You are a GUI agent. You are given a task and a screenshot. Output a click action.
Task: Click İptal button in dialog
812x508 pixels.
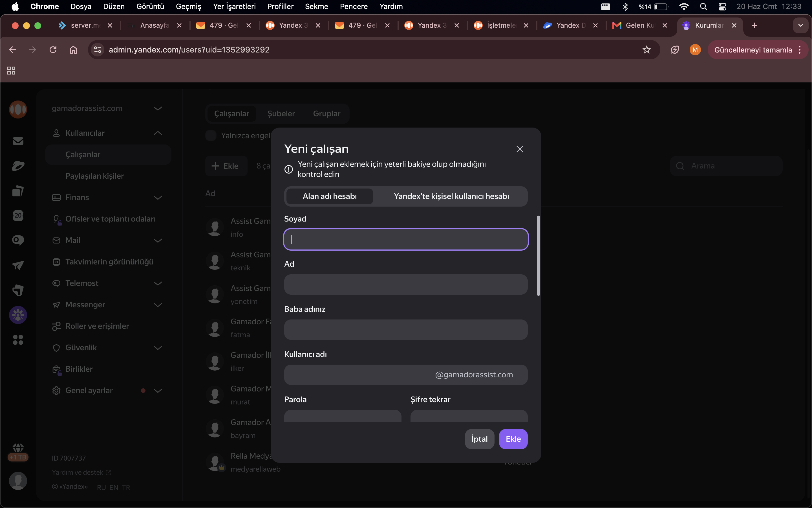click(x=479, y=439)
